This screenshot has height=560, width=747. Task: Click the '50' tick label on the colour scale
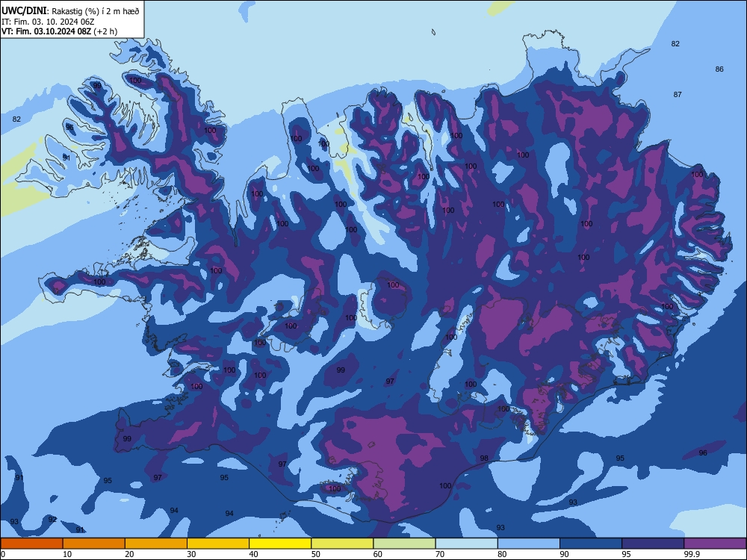coord(316,554)
